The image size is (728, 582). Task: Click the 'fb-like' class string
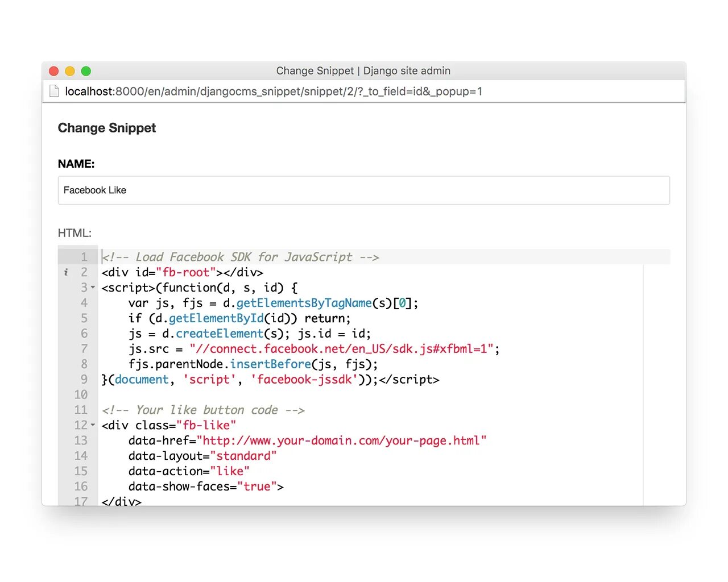[x=206, y=425]
